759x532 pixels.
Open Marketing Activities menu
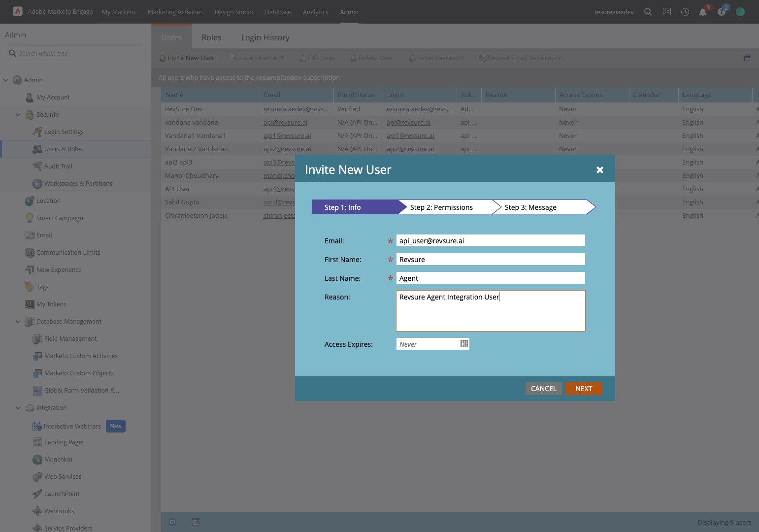[175, 12]
